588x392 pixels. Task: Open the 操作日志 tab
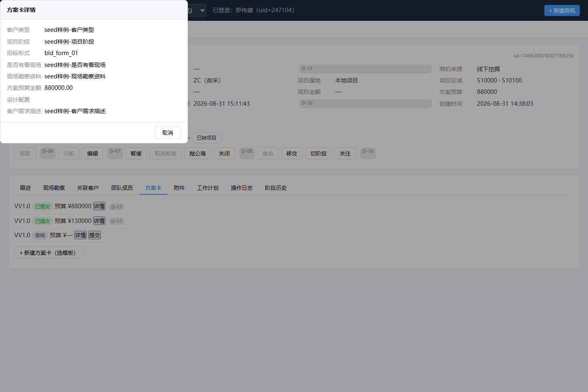click(242, 188)
